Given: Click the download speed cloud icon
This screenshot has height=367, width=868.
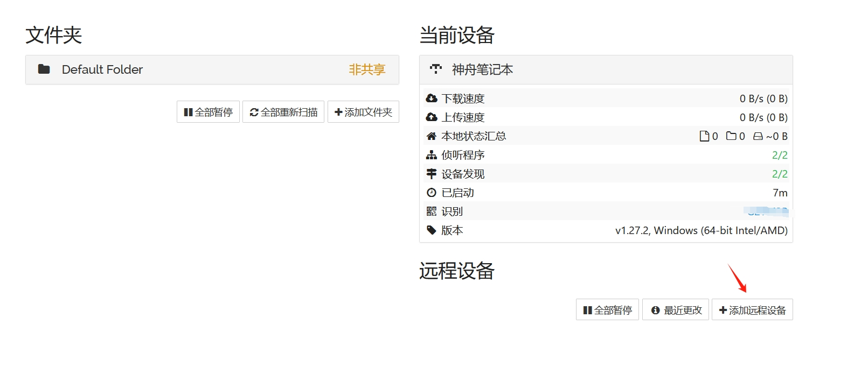Looking at the screenshot, I should pyautogui.click(x=432, y=98).
